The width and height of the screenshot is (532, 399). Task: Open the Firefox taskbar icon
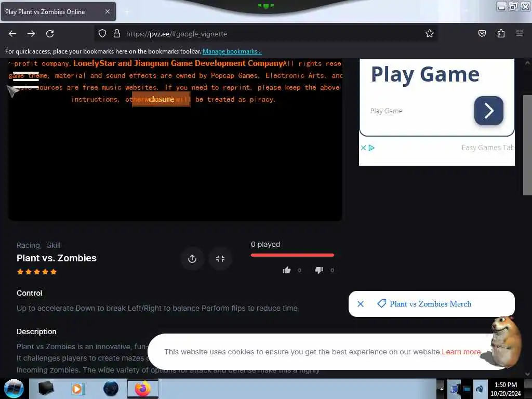click(143, 389)
